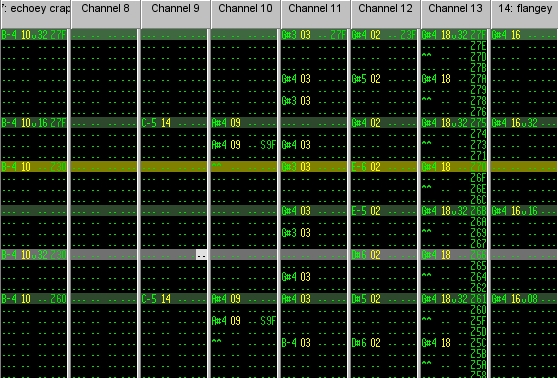Select the Channel 8 header
The image size is (558, 378).
(x=105, y=14)
